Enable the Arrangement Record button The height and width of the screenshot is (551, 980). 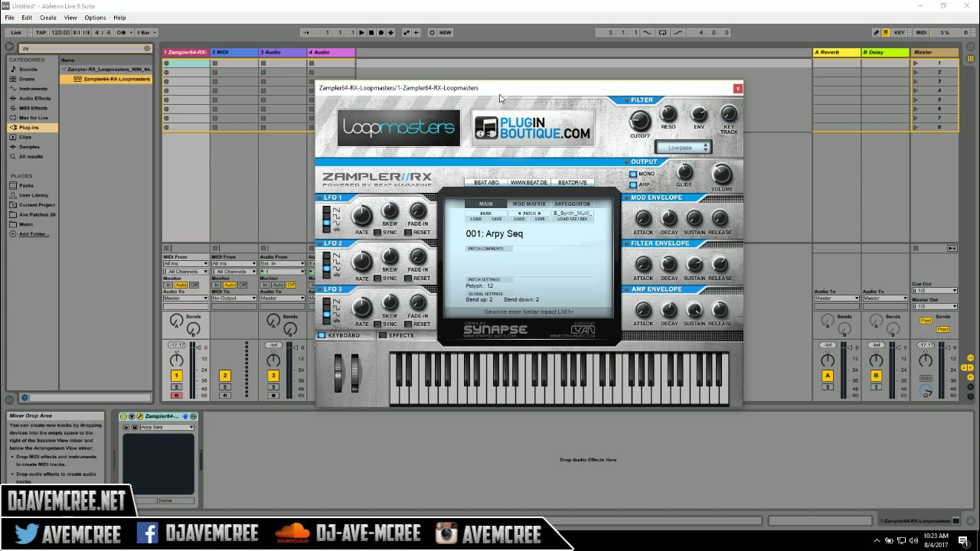coord(381,33)
